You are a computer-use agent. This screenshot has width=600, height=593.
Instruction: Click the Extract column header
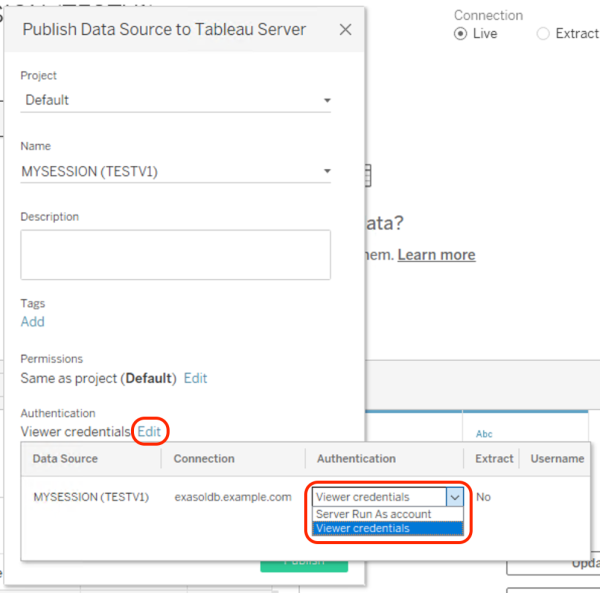pos(494,459)
